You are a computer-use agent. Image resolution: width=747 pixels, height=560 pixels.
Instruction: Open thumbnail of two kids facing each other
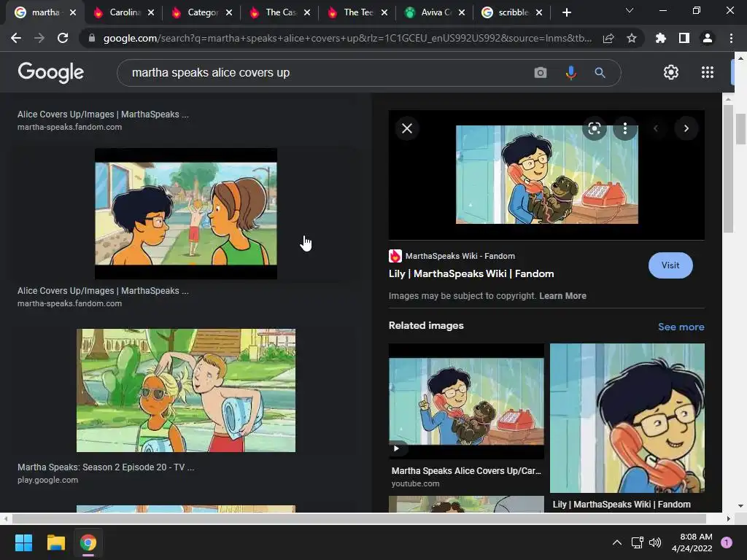coord(186,214)
